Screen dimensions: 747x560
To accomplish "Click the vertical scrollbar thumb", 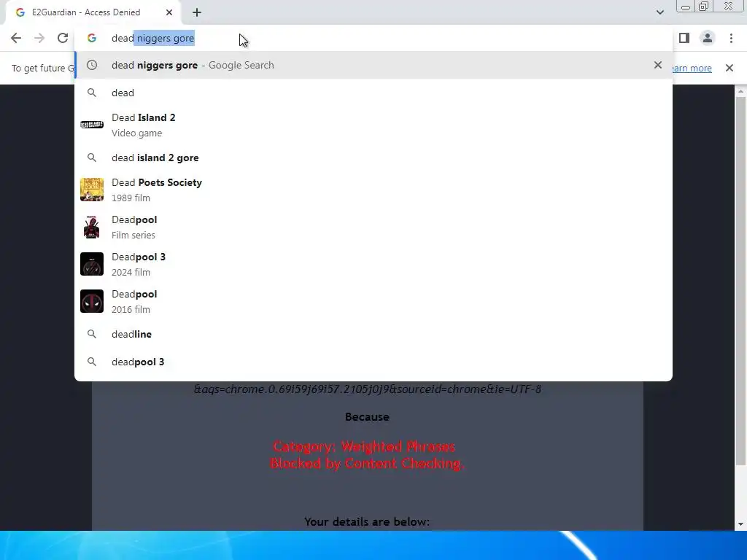I will click(x=740, y=281).
